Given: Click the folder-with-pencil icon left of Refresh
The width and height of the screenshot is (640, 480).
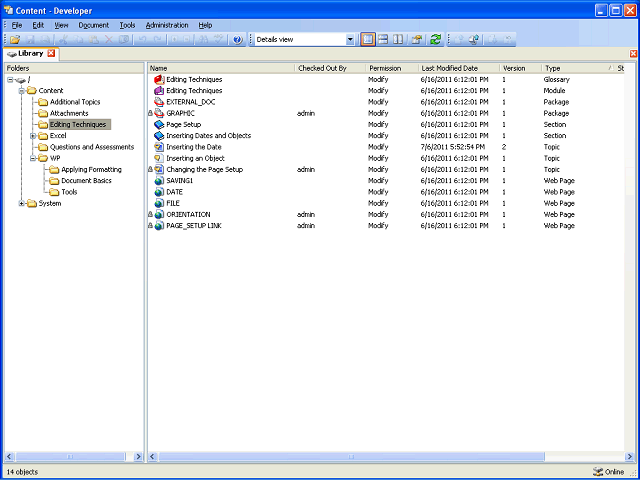Looking at the screenshot, I should (416, 40).
